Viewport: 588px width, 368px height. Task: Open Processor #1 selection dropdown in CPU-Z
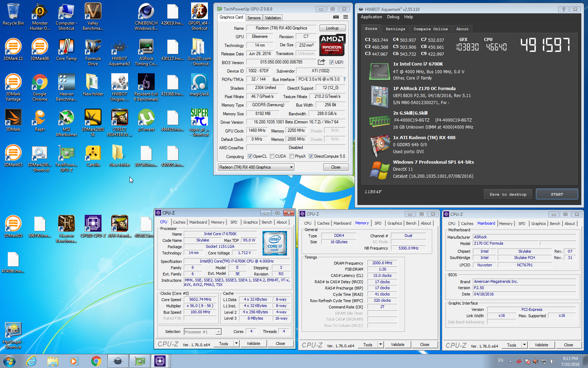coord(218,332)
